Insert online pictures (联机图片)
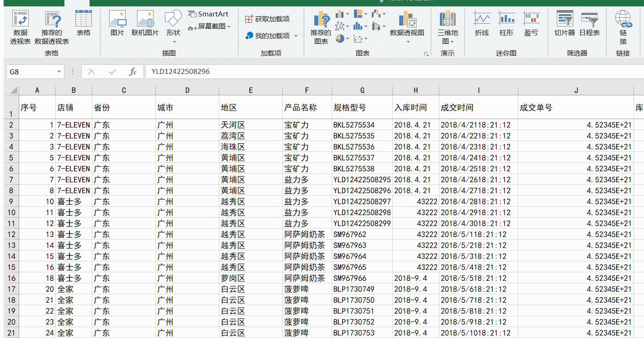 tap(145, 24)
